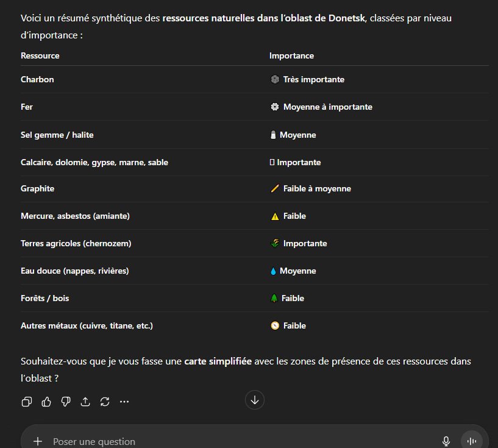The width and height of the screenshot is (498, 448).
Task: Click the bold 'carte simplifiée' text
Action: (x=218, y=361)
